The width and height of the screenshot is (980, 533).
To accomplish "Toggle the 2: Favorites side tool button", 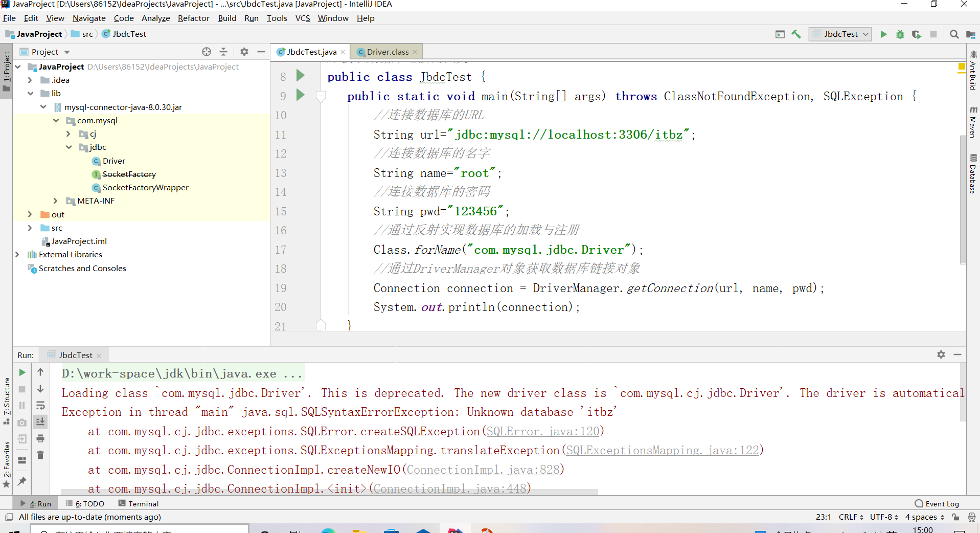I will [x=7, y=464].
